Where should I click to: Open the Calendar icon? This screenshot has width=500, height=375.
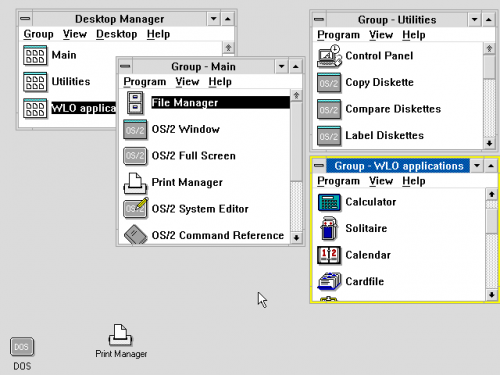pyautogui.click(x=329, y=255)
